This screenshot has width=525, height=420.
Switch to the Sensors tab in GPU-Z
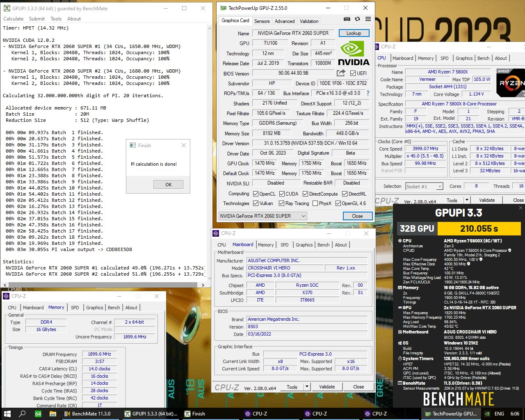pyautogui.click(x=262, y=21)
